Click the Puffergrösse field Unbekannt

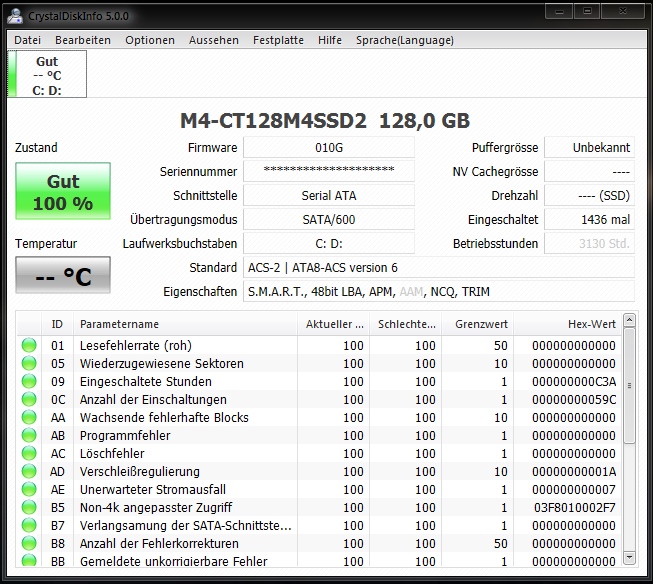(x=590, y=147)
